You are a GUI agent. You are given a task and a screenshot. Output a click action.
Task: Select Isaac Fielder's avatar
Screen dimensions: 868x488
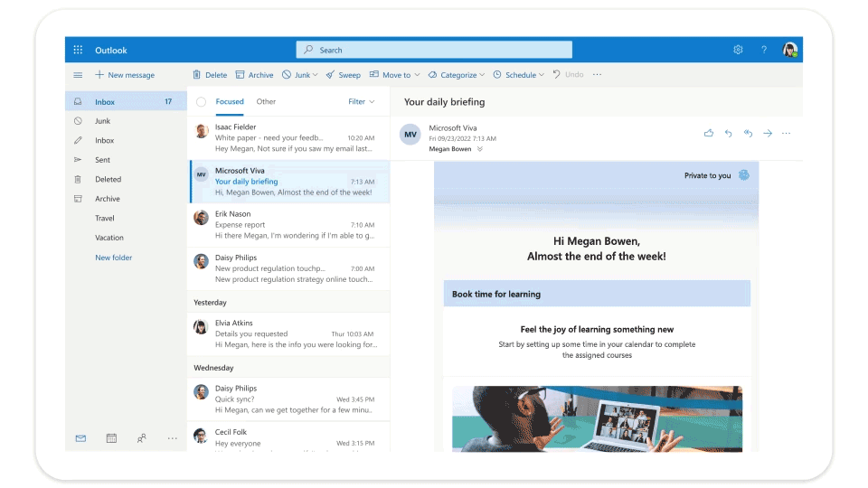click(201, 131)
